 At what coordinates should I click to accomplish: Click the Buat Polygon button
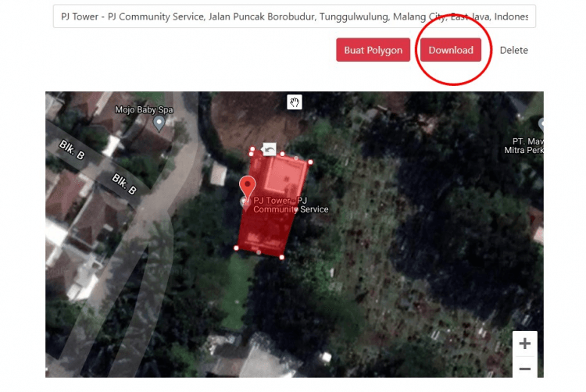(373, 50)
